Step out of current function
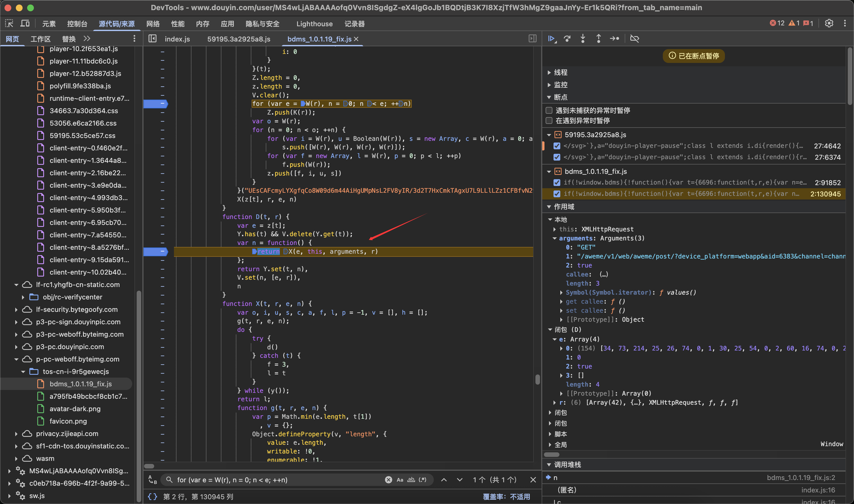The image size is (854, 504). [598, 39]
